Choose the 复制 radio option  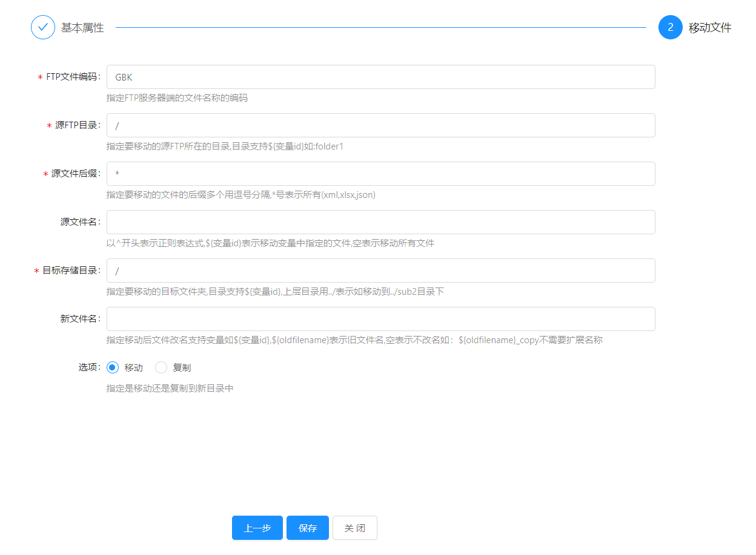click(x=161, y=367)
